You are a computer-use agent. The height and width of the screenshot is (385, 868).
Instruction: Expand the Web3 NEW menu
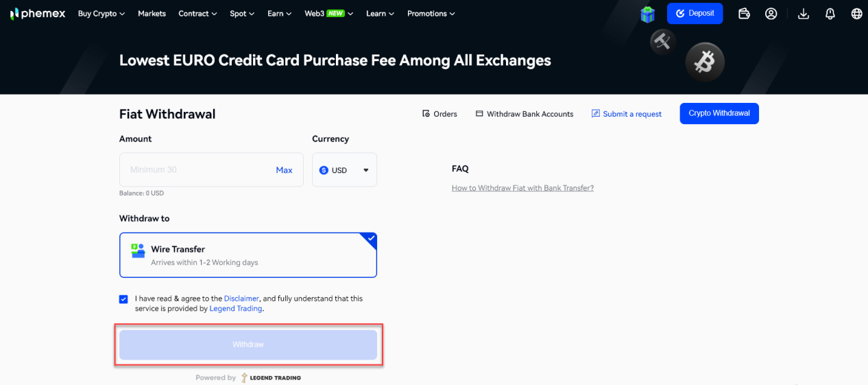pyautogui.click(x=330, y=14)
